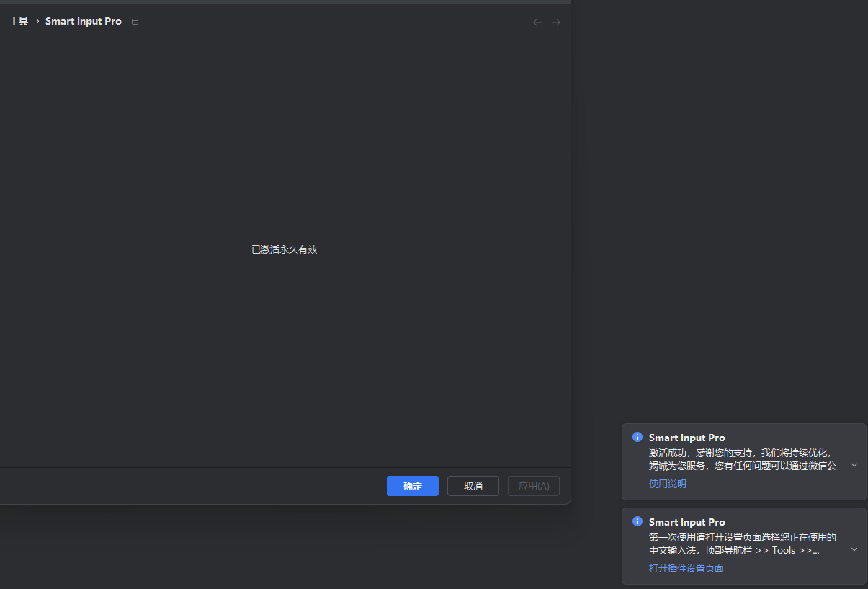Go forward using the right arrow
This screenshot has width=868, height=589.
(556, 22)
